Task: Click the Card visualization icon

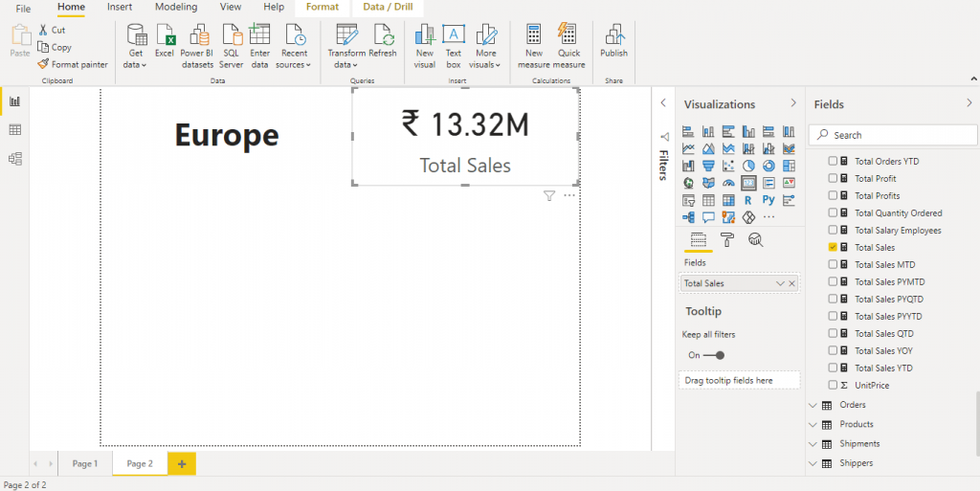Action: point(748,183)
